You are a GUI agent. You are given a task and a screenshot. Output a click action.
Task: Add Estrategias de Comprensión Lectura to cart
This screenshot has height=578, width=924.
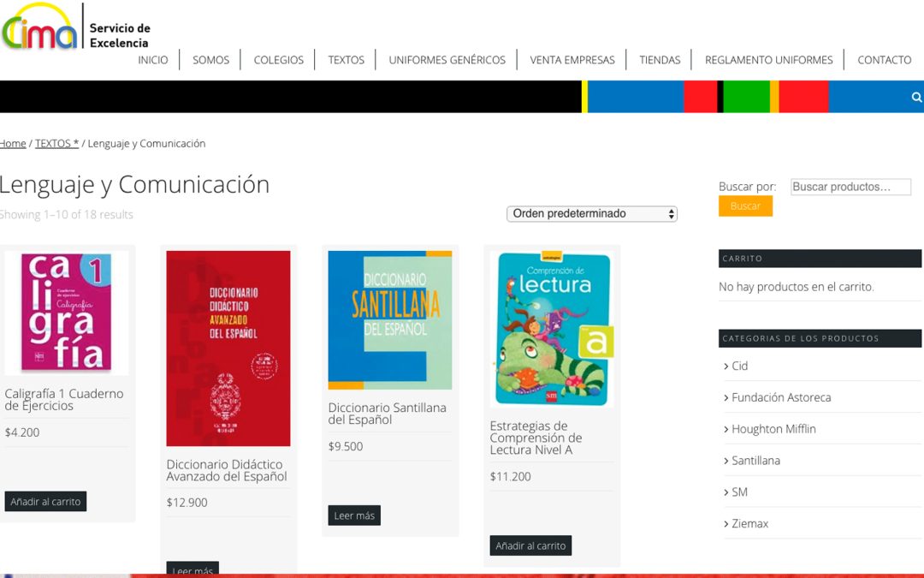tap(530, 545)
